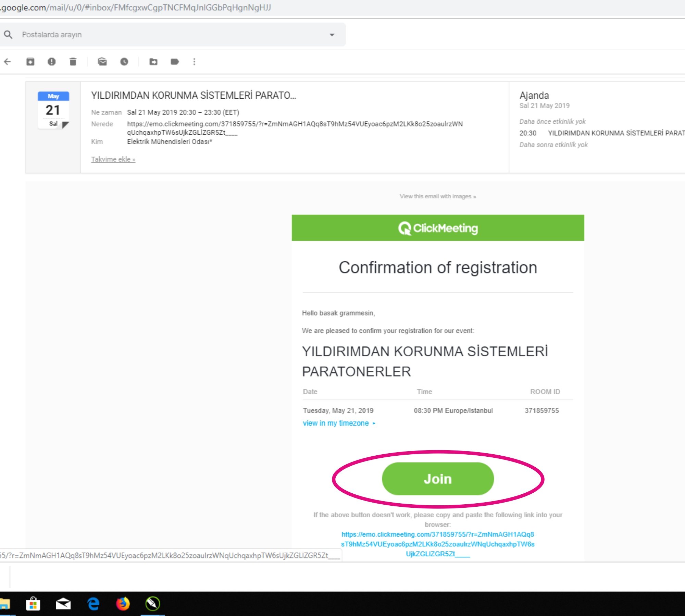Open File Explorer from the taskbar

(x=5, y=604)
